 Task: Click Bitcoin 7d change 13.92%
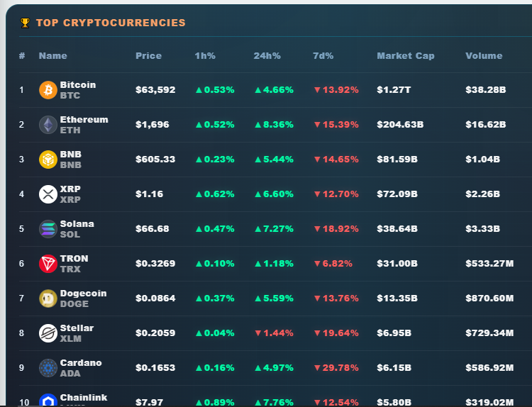[x=336, y=90]
